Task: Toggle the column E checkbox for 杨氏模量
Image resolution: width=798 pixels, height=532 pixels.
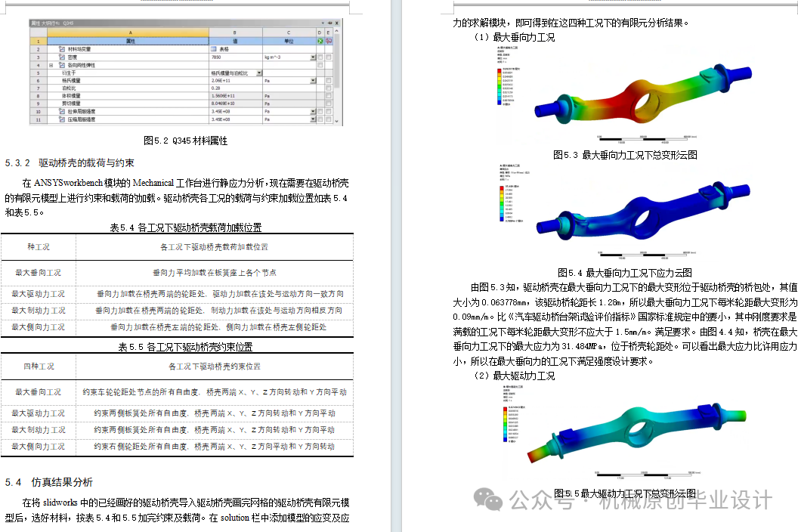Action: click(328, 80)
